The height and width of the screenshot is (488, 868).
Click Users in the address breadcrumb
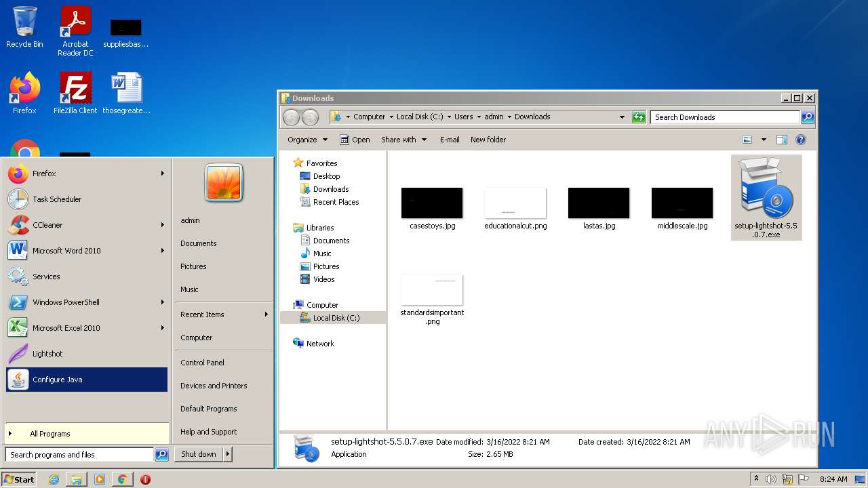[464, 117]
